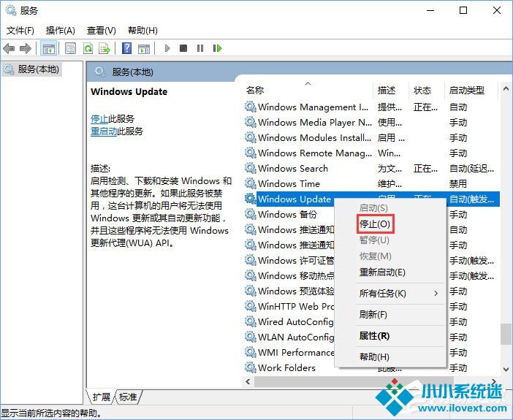This screenshot has width=513, height=420.
Task: Click the vertical scrollbar down arrow
Action: click(506, 370)
